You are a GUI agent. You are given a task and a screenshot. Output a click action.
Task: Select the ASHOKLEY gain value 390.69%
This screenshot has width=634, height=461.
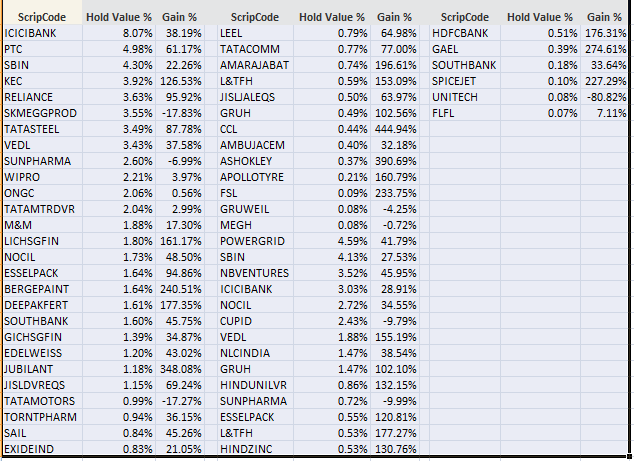396,161
